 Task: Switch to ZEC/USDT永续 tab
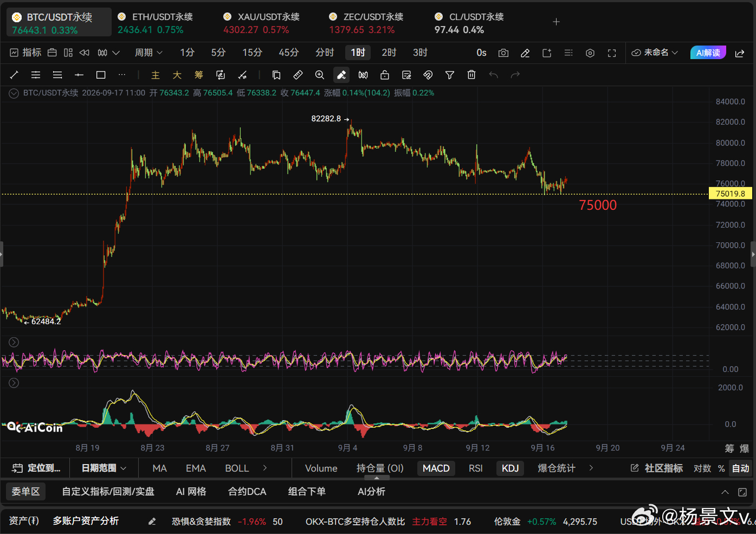coord(367,23)
